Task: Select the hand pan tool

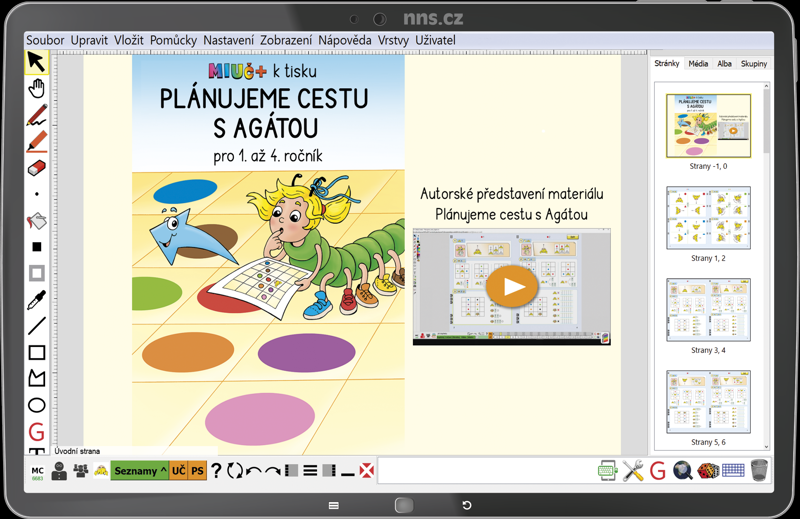Action: tap(36, 88)
